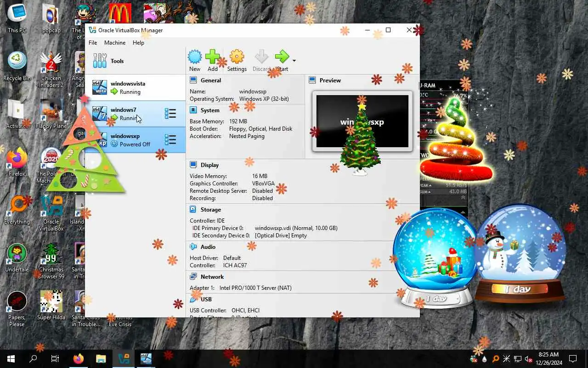Image resolution: width=588 pixels, height=368 pixels.
Task: Select the Activator desktop icon
Action: click(17, 115)
